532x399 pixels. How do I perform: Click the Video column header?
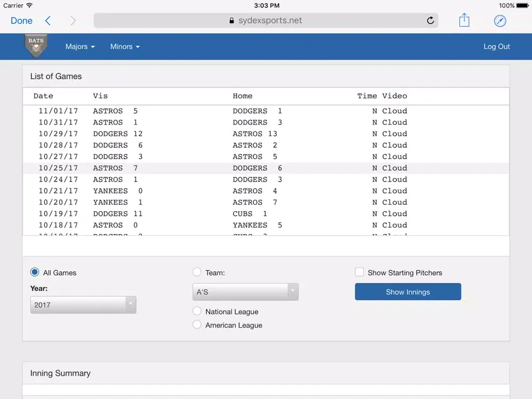[x=394, y=96]
